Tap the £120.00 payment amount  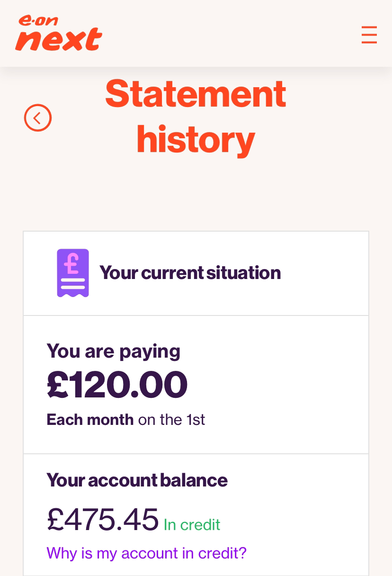pos(117,385)
